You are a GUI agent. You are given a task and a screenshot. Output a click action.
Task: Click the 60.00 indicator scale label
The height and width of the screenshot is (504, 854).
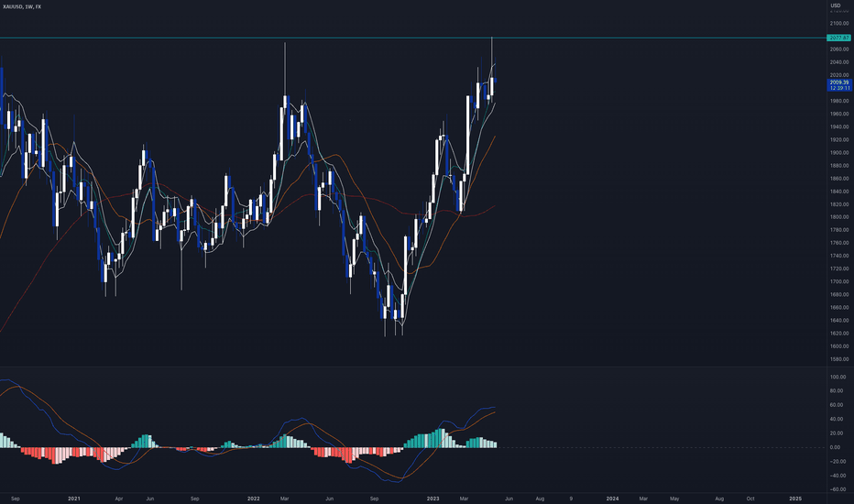pos(837,405)
